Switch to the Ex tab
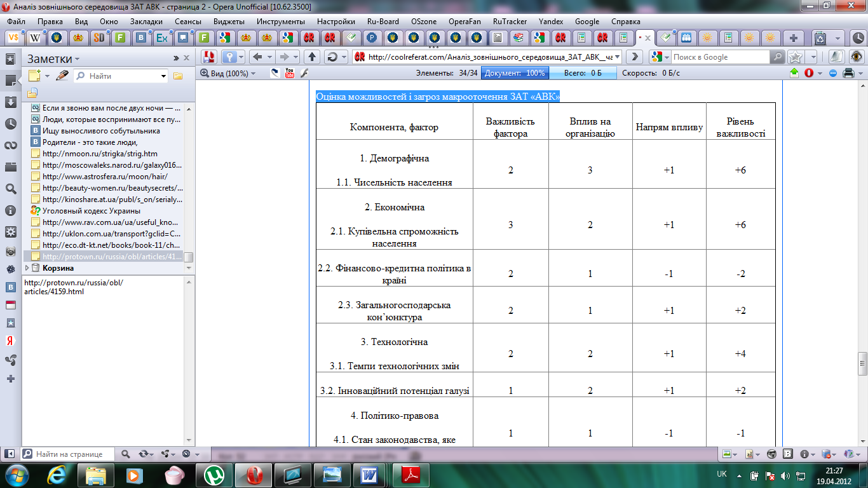The image size is (868, 488). pyautogui.click(x=162, y=37)
